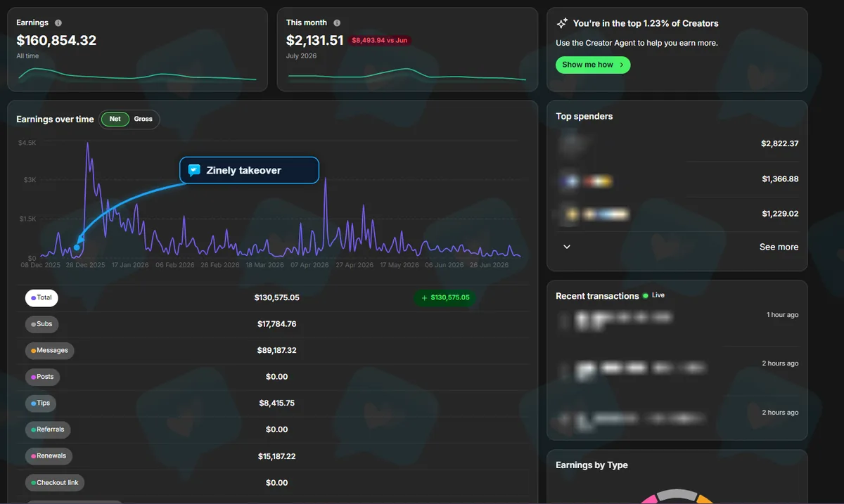Image resolution: width=844 pixels, height=504 pixels.
Task: Click the Subs amount $17,784.76
Action: (x=276, y=324)
